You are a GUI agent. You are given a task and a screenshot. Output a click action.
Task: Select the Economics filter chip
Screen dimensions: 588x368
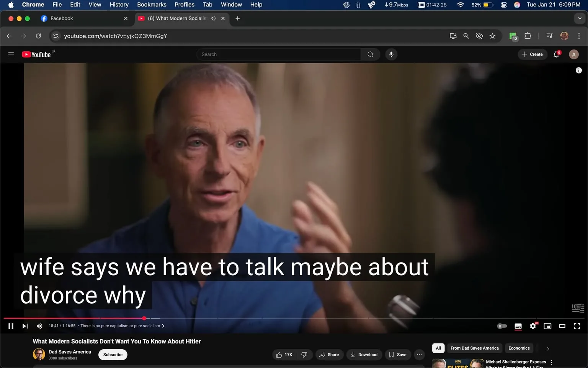(x=519, y=348)
